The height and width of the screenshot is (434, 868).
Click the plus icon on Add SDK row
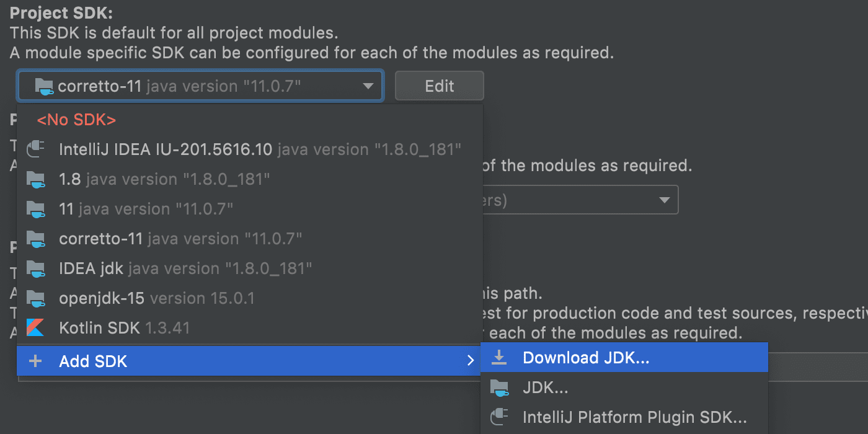[x=35, y=361]
